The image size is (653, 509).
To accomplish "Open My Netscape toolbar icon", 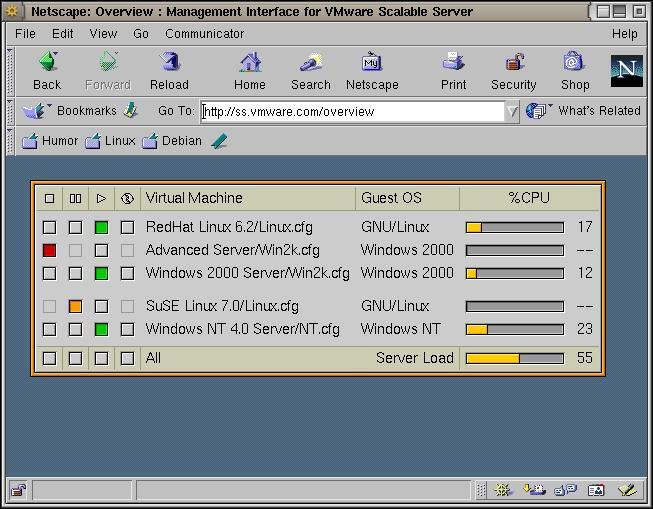I will coord(371,62).
